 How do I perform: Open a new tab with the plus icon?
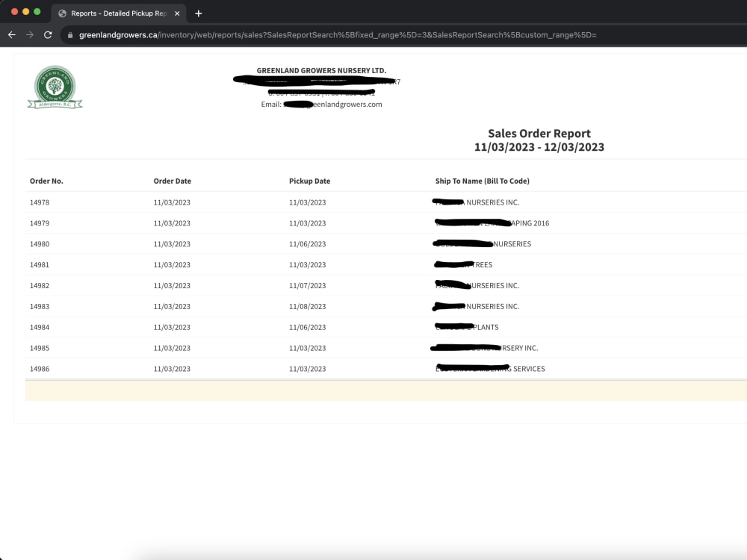pos(198,13)
